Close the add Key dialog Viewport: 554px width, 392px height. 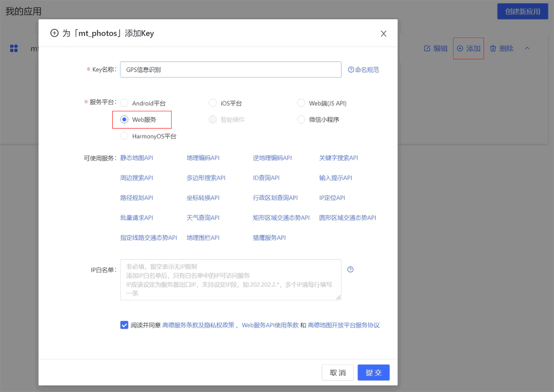pyautogui.click(x=383, y=34)
